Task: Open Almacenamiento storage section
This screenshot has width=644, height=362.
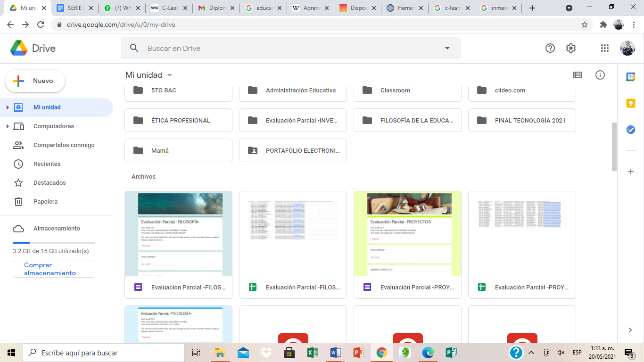Action: (x=57, y=229)
